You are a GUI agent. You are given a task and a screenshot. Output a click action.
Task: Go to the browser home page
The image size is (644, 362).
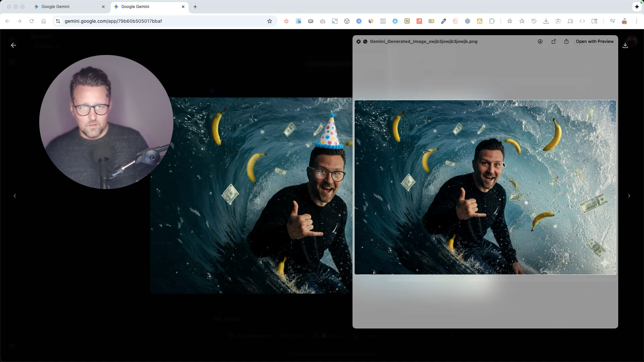tap(44, 21)
